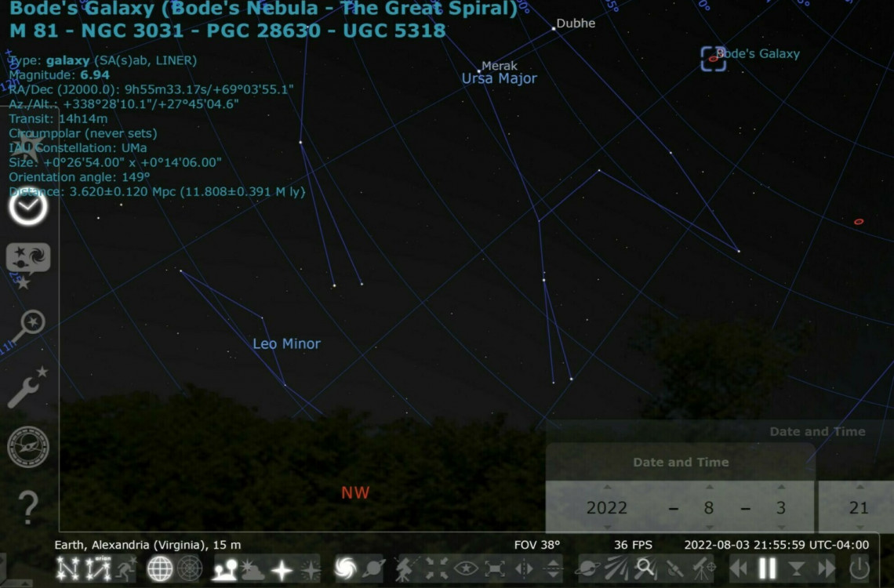The width and height of the screenshot is (894, 588).
Task: Increment the year 2022 up arrow
Action: 607,487
